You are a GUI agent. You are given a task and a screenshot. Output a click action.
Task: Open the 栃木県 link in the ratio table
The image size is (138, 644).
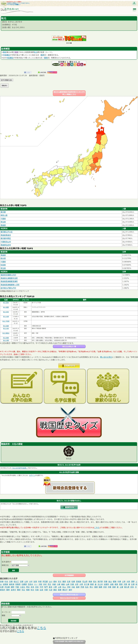3,258
